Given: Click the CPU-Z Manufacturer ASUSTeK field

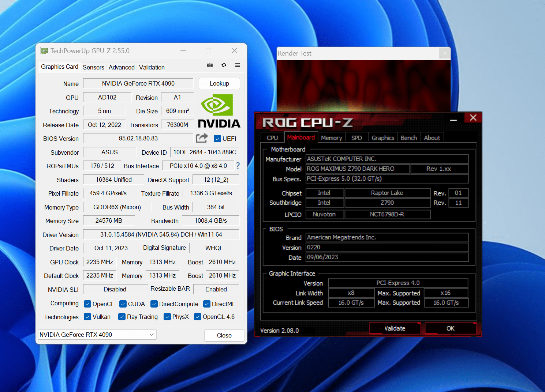Looking at the screenshot, I should (387, 159).
